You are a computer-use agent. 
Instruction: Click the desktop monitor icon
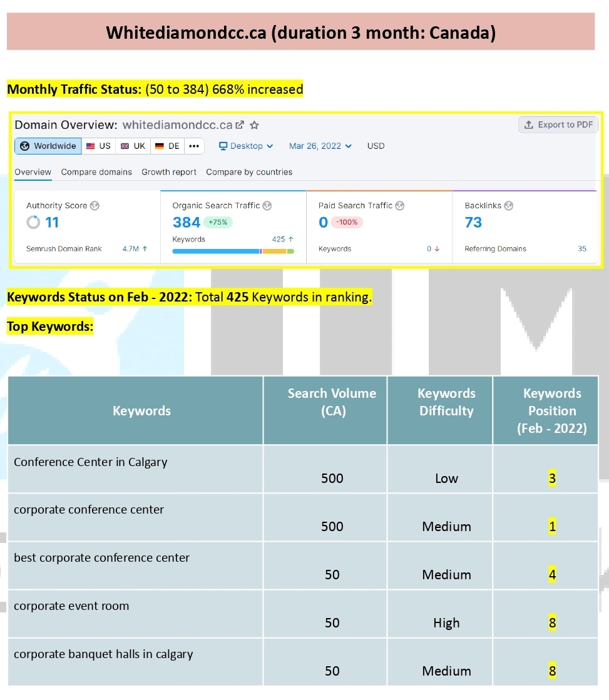[223, 146]
